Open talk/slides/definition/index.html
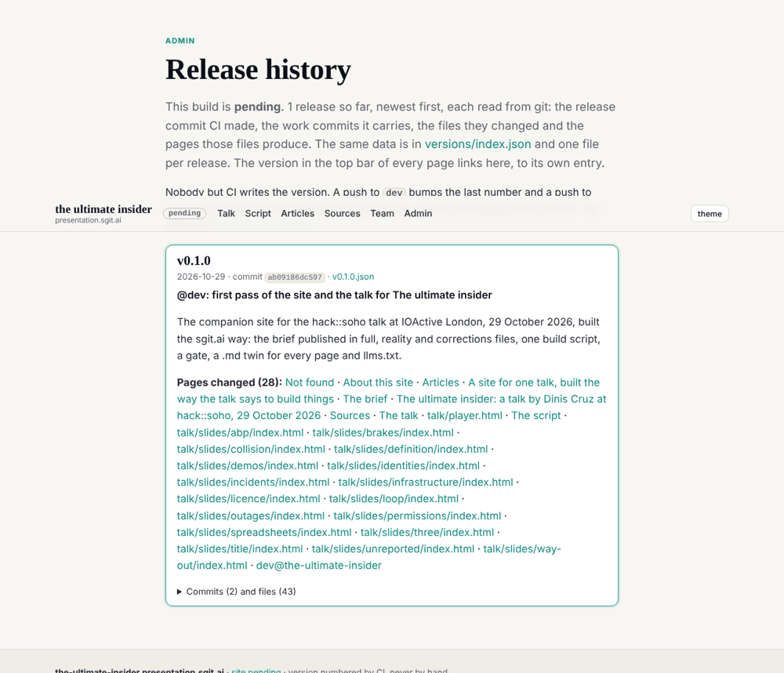The width and height of the screenshot is (784, 673). 411,449
